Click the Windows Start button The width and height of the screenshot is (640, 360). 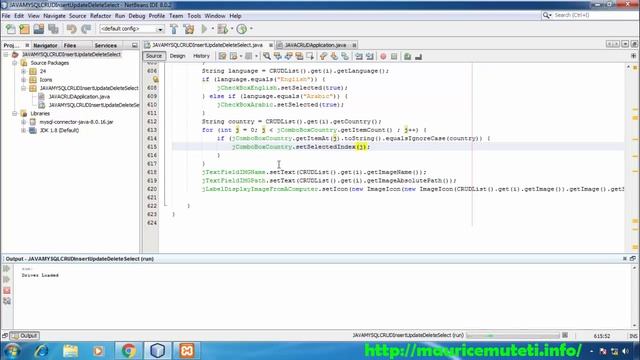pyautogui.click(x=12, y=351)
